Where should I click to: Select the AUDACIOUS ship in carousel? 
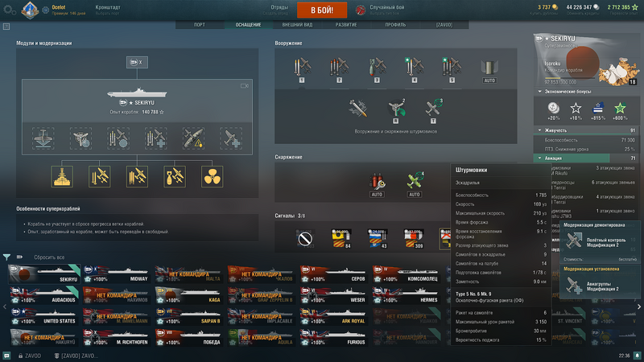pyautogui.click(x=44, y=295)
